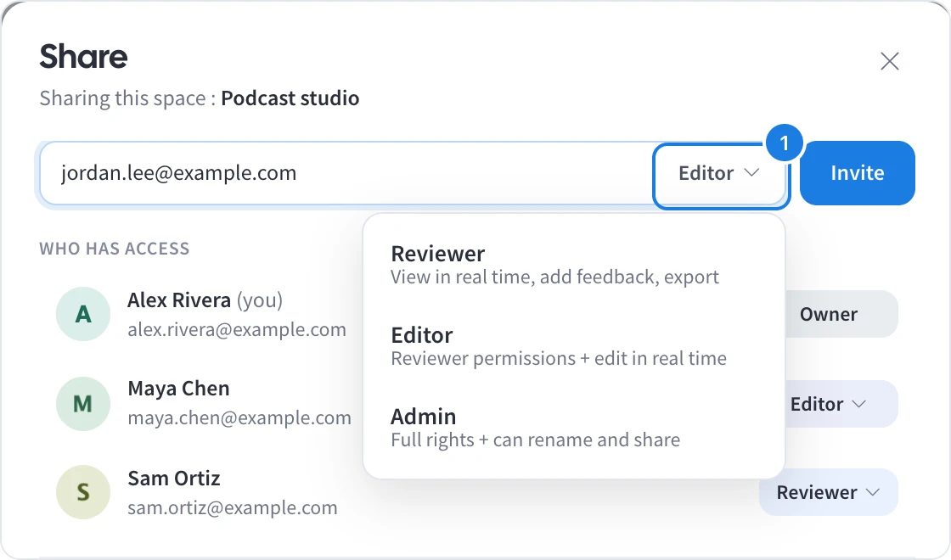
Task: Click the email alex.rivera@example.com
Action: pos(237,330)
